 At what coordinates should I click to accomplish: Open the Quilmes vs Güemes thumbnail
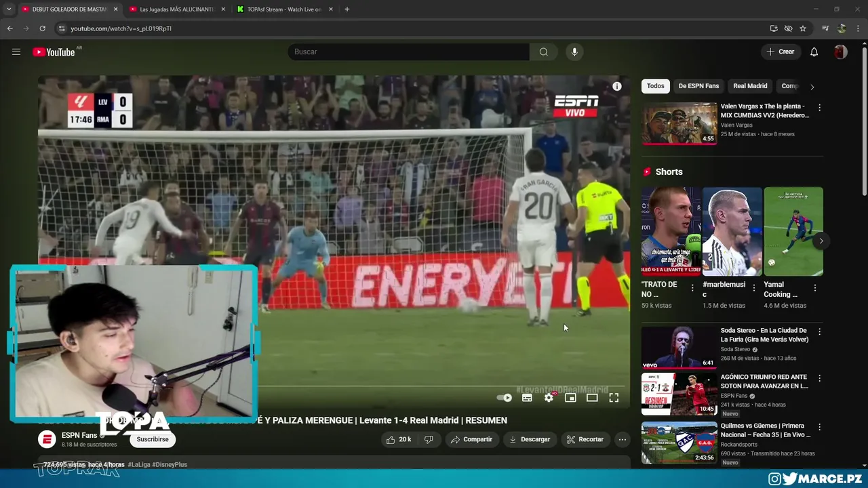[679, 443]
